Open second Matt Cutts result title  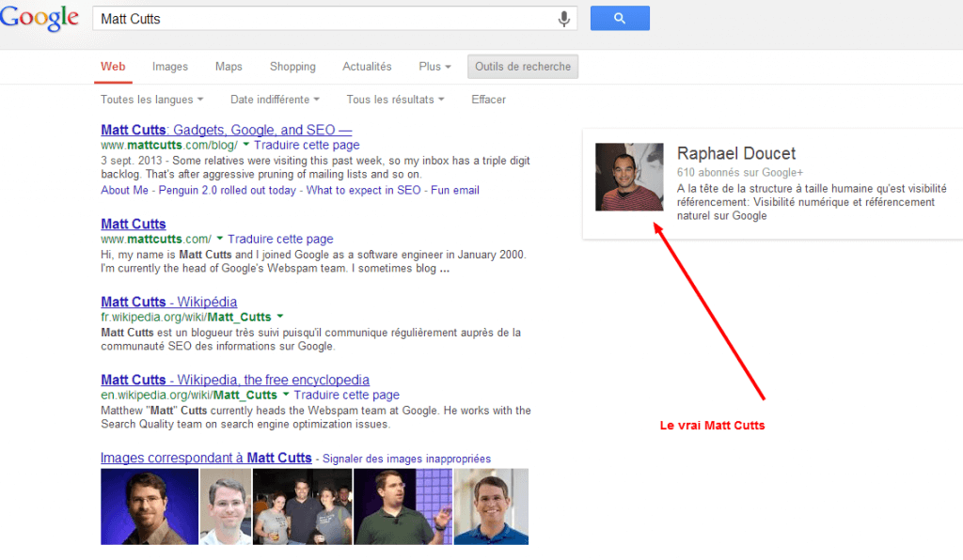click(134, 224)
